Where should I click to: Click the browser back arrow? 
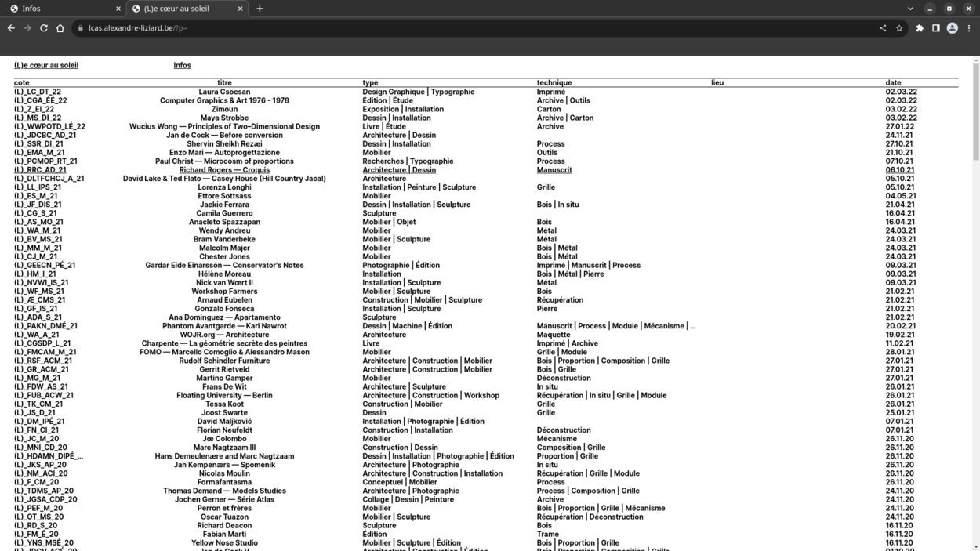tap(11, 28)
